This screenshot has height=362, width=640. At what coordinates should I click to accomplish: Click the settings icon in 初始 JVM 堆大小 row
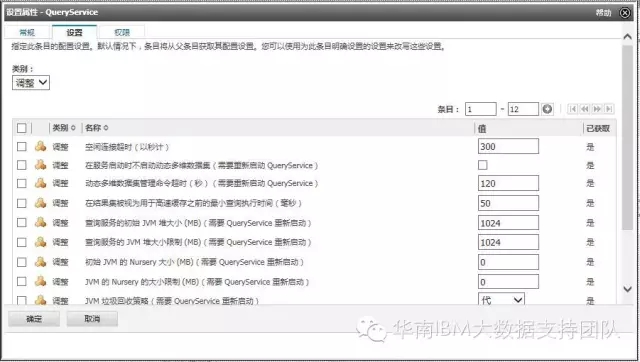coord(40,222)
